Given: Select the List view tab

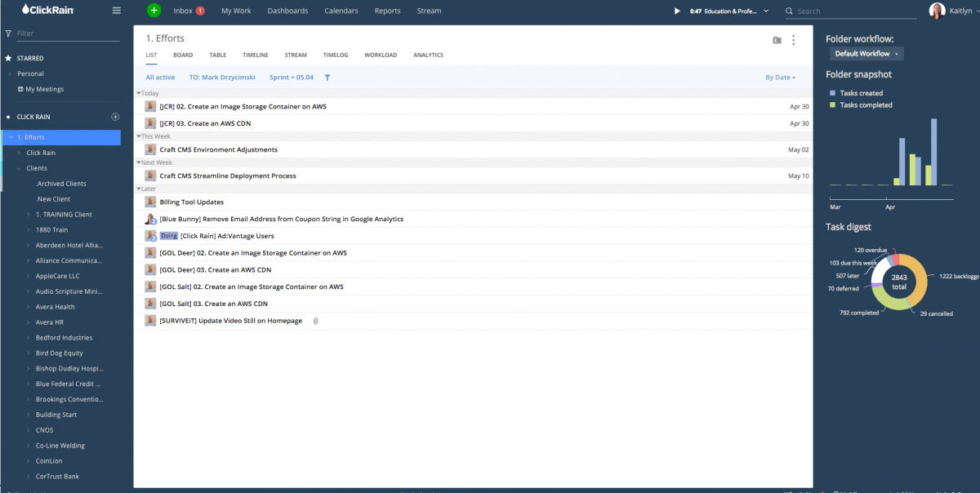Looking at the screenshot, I should coord(151,55).
